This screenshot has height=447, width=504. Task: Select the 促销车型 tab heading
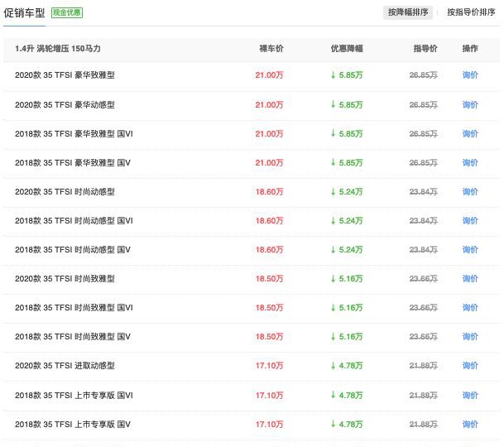[x=24, y=13]
